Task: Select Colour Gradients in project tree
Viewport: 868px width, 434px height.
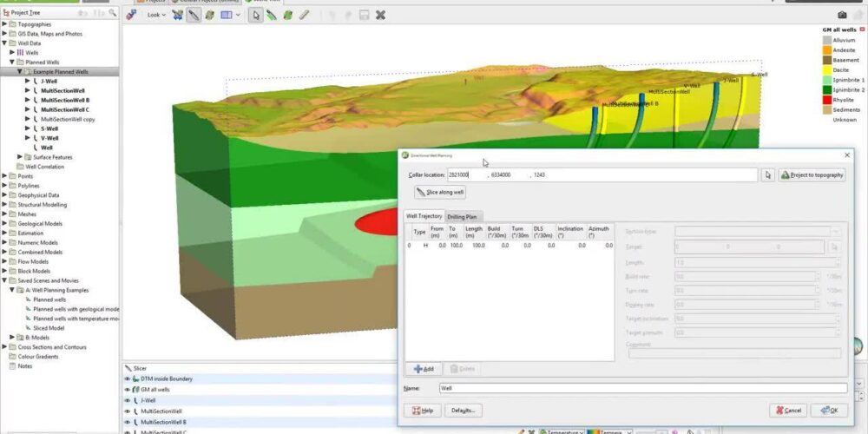Action: (37, 357)
